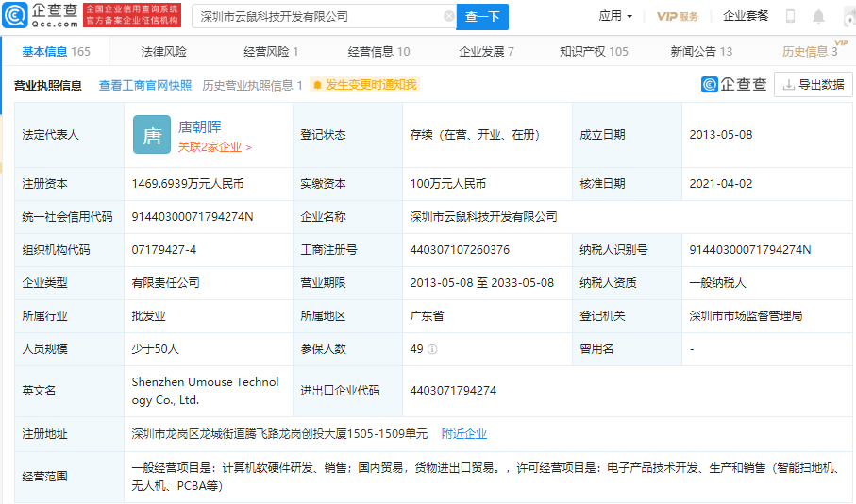Switch to 经营信息 10 tab
The image size is (856, 504).
click(378, 52)
